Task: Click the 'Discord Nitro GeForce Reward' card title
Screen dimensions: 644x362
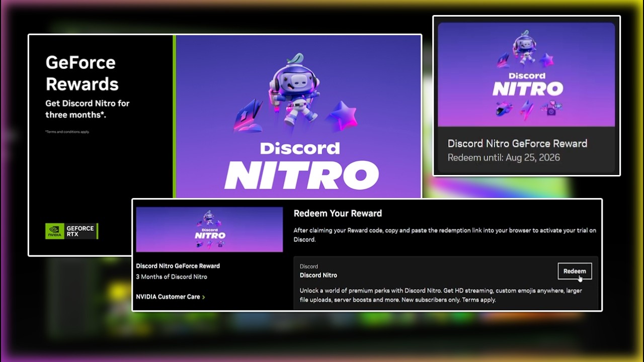Action: pyautogui.click(x=517, y=143)
